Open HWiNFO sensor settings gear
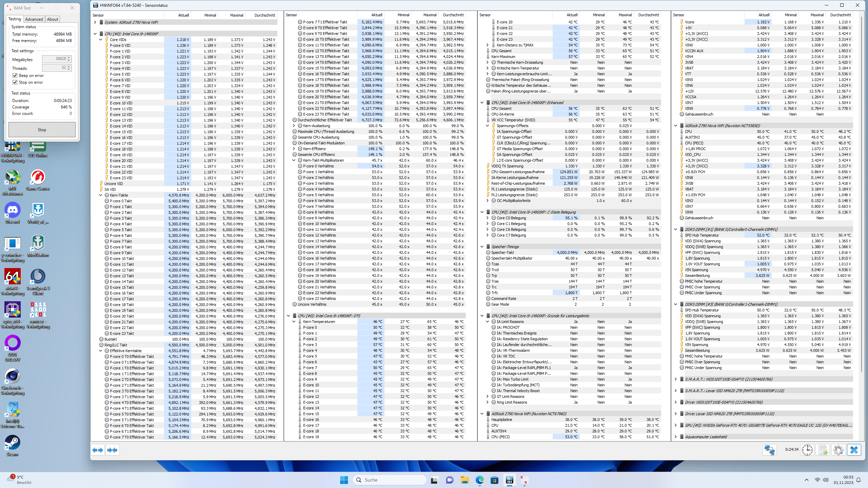This screenshot has width=868, height=488. pos(838,450)
